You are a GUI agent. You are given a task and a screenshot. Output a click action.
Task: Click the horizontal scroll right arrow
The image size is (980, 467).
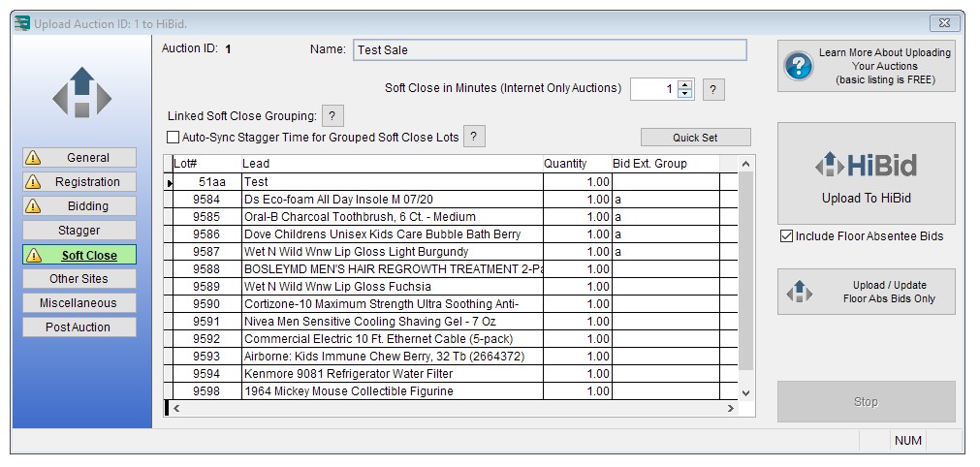[x=731, y=408]
